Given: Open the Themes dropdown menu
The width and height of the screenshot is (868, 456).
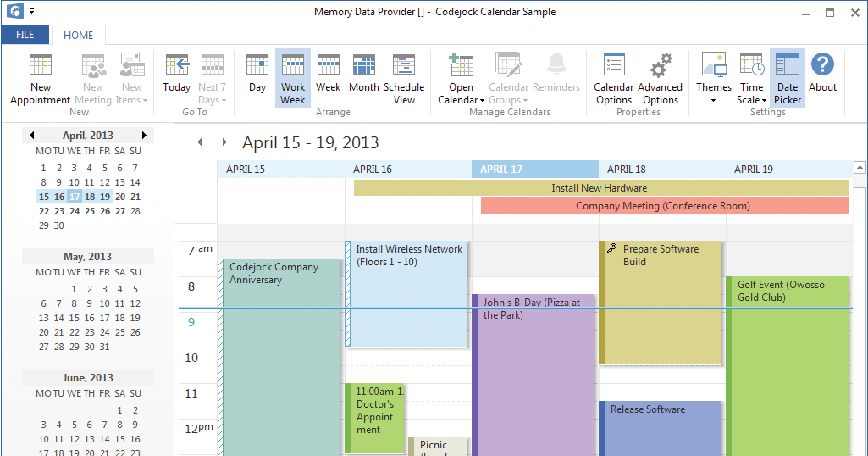Looking at the screenshot, I should tap(714, 100).
